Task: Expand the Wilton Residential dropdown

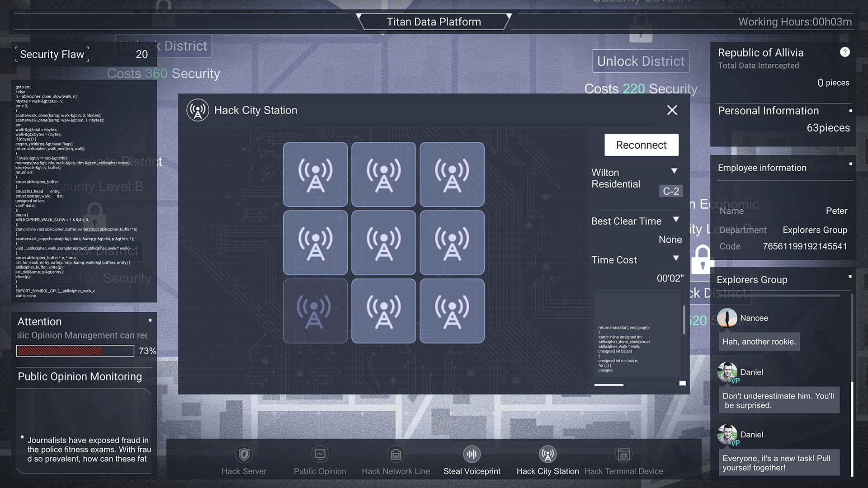Action: 675,171
